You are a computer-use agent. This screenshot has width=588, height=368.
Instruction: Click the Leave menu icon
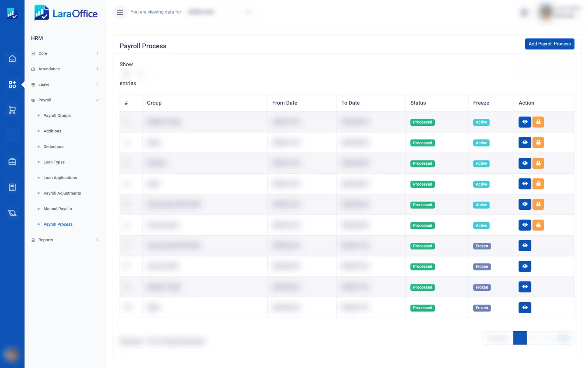click(33, 85)
